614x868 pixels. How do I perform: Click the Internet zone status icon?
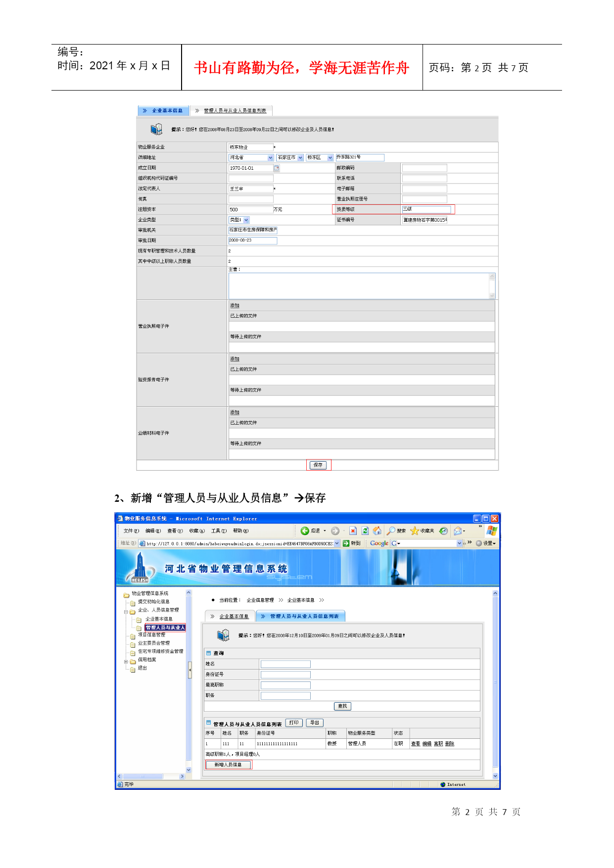point(443,784)
